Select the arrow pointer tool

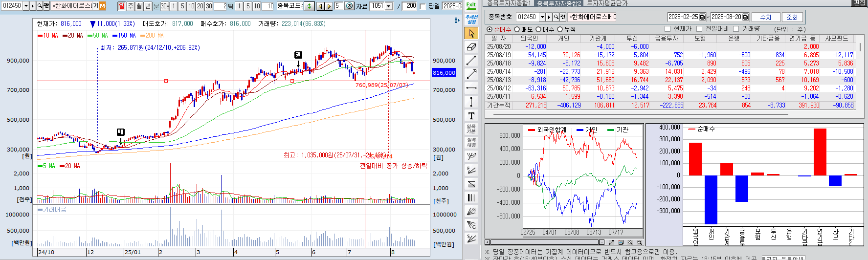471,33
